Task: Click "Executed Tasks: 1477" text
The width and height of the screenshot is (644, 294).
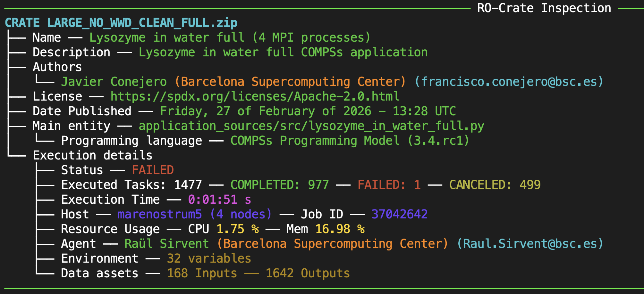Action: pyautogui.click(x=131, y=185)
